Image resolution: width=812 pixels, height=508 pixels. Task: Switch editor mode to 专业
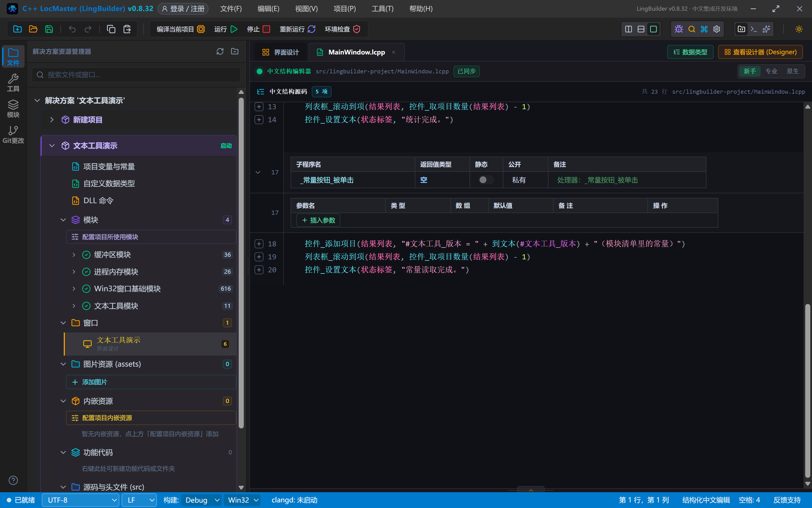771,71
